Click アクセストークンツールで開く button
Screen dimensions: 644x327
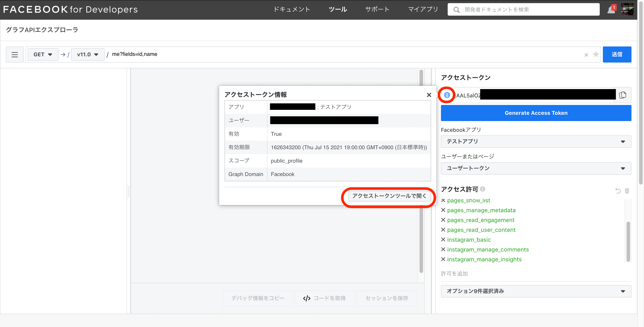[x=390, y=196]
